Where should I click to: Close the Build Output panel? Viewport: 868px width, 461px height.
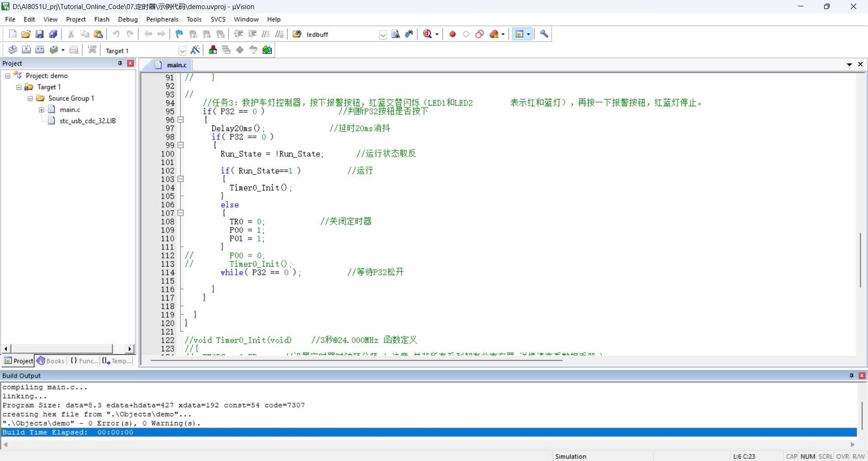coord(862,376)
